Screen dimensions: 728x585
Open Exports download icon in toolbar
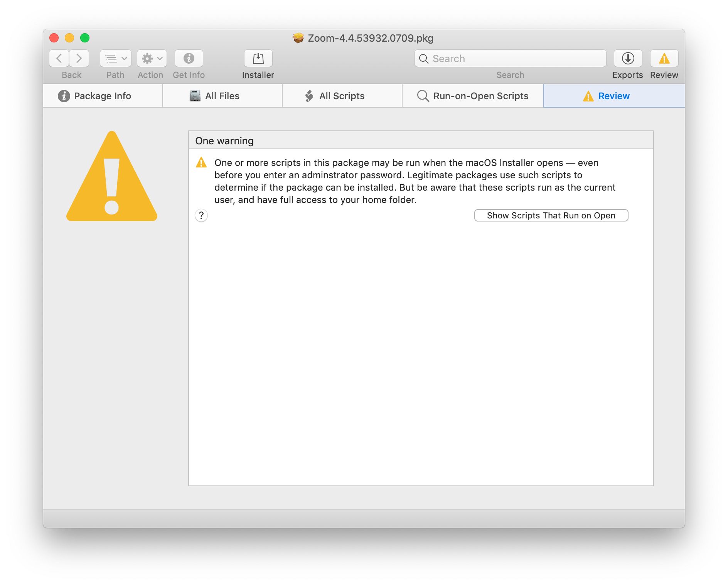pyautogui.click(x=628, y=58)
